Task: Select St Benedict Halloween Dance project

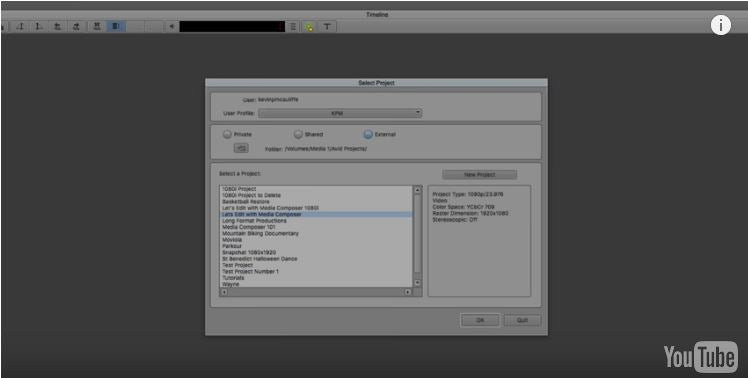Action: [260, 259]
